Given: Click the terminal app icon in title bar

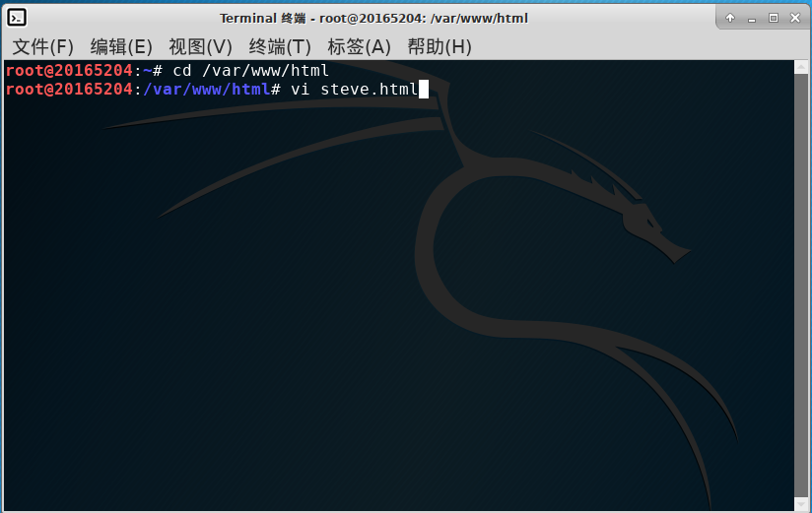Looking at the screenshot, I should coord(17,18).
